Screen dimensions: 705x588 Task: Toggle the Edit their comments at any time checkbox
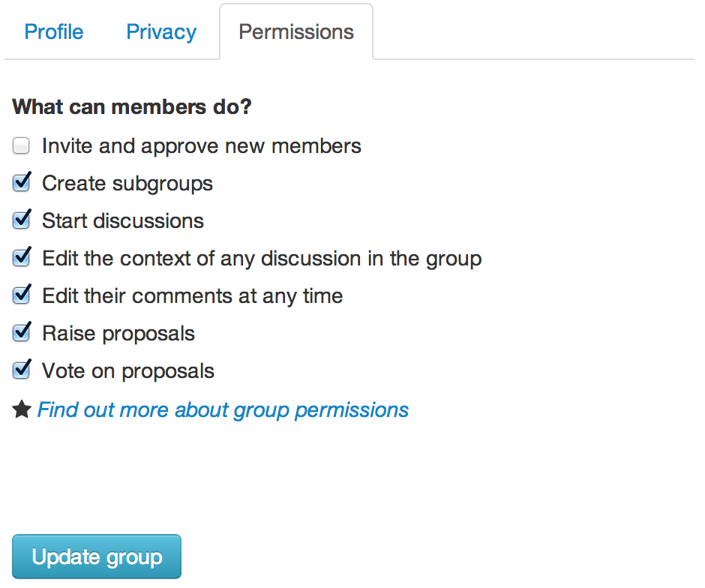(x=21, y=295)
